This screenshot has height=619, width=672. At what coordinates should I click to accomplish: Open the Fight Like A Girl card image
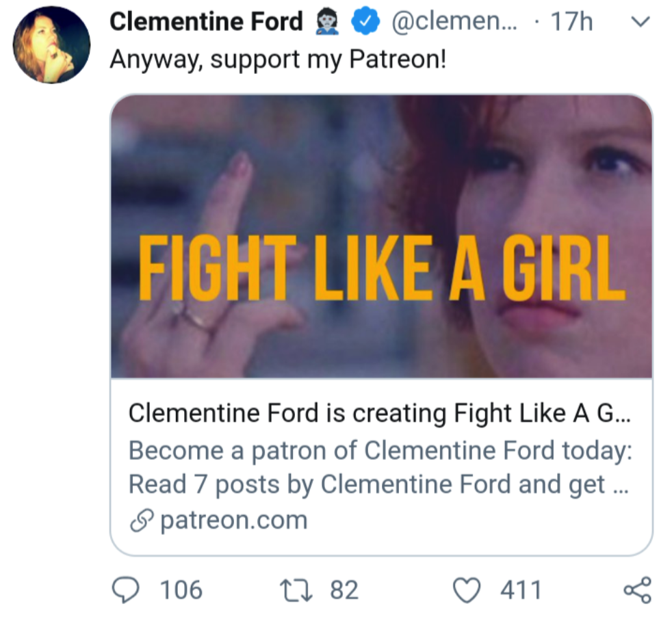point(381,236)
